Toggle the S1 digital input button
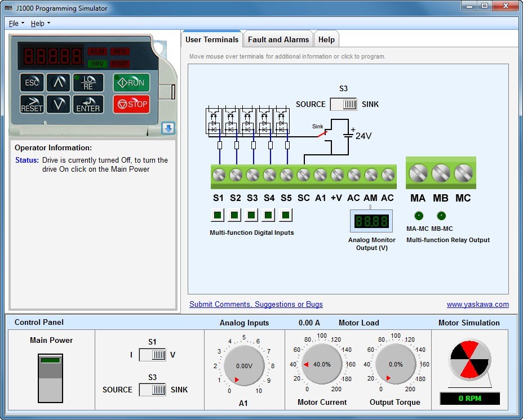Viewport: 523px width, 420px height. [218, 215]
